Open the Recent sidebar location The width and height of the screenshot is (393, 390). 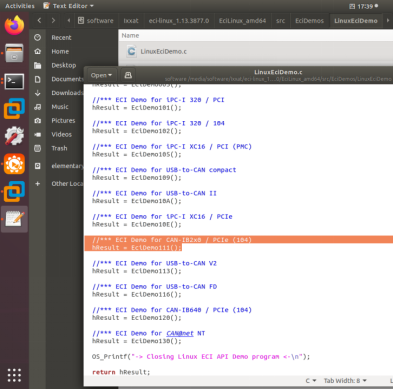coord(61,38)
